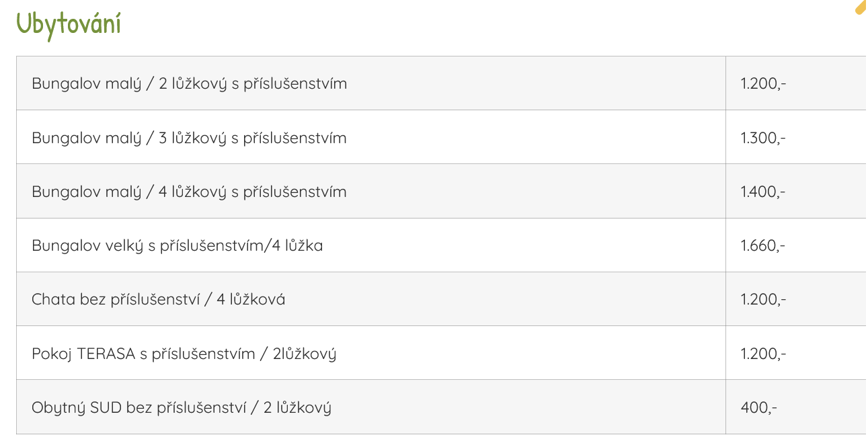The image size is (868, 435).
Task: Click Bungalov velký s příslušenstvím row
Action: coord(441,245)
